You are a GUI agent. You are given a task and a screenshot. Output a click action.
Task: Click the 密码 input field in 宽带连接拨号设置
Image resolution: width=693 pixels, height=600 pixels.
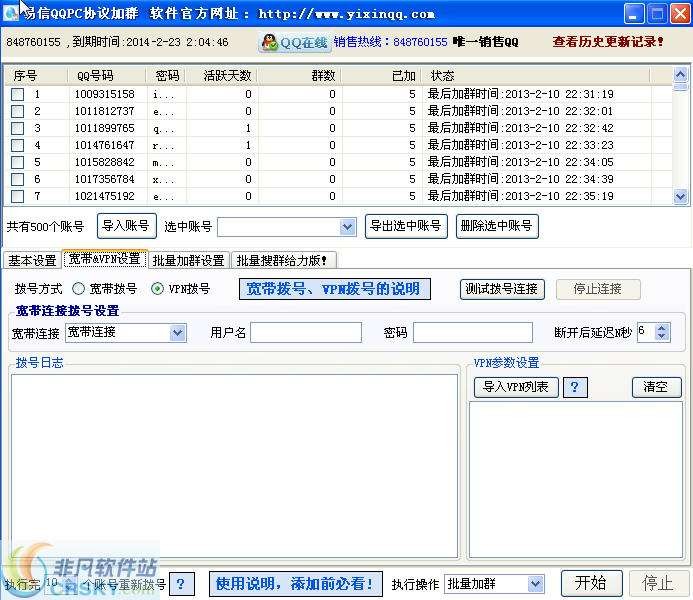click(473, 333)
